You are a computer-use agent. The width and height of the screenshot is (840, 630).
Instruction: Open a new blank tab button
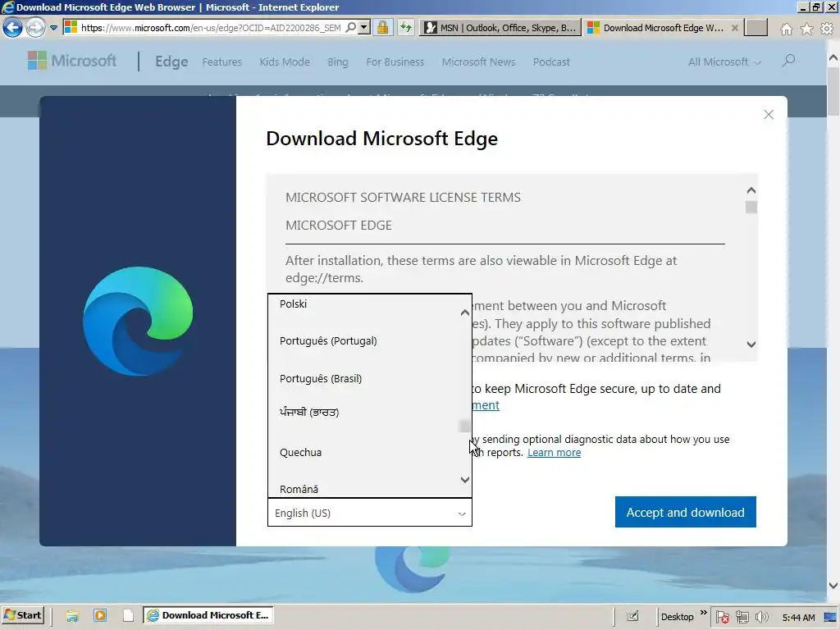coord(756,27)
